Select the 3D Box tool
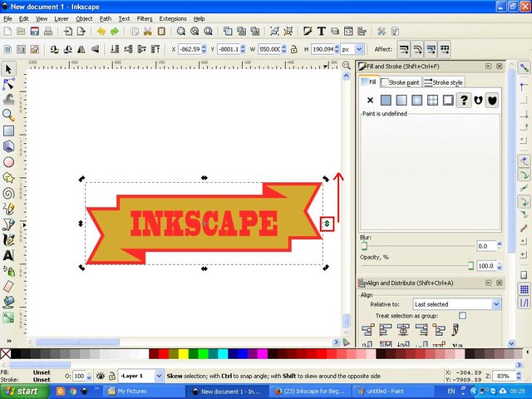The image size is (532, 399). click(x=8, y=146)
